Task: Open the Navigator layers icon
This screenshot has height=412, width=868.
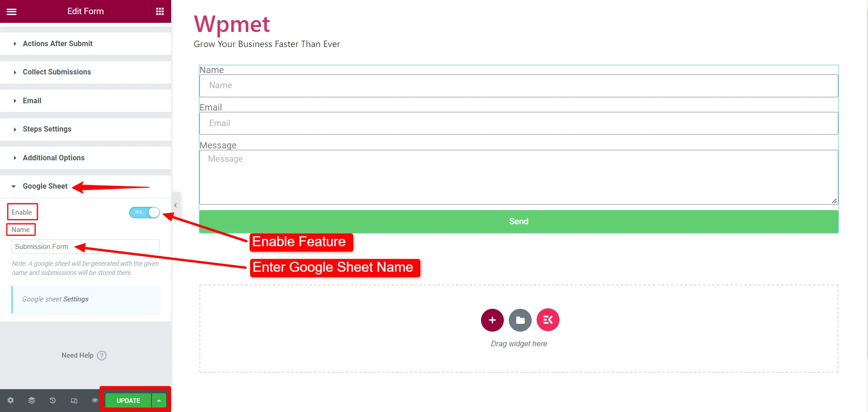Action: 31,400
